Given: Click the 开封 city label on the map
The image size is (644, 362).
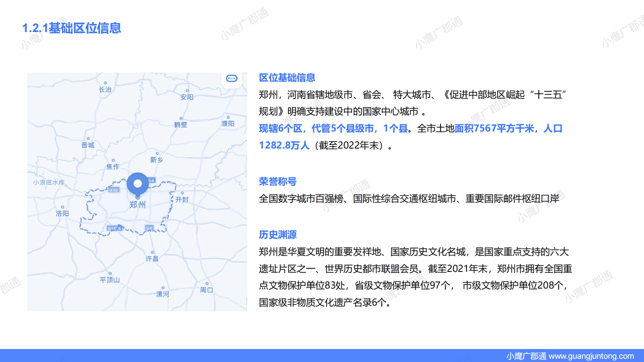Looking at the screenshot, I should click(182, 199).
